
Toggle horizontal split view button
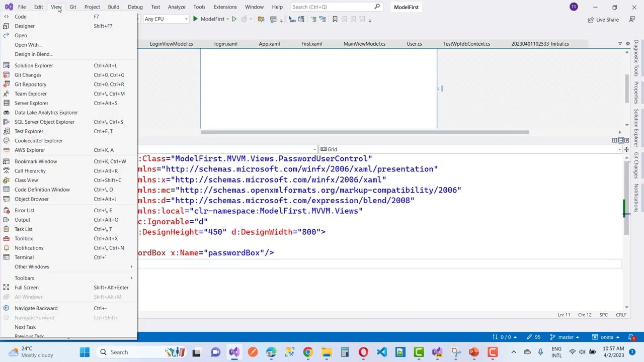coord(620,140)
